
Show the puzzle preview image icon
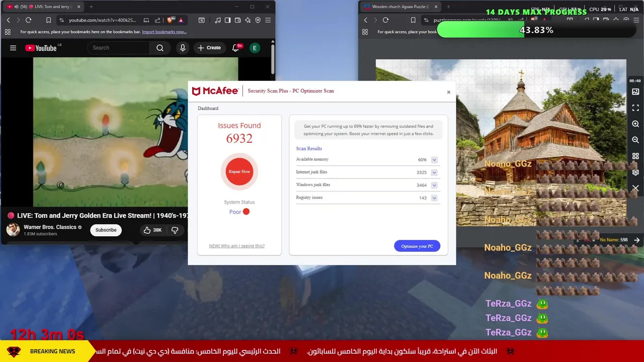[x=635, y=92]
